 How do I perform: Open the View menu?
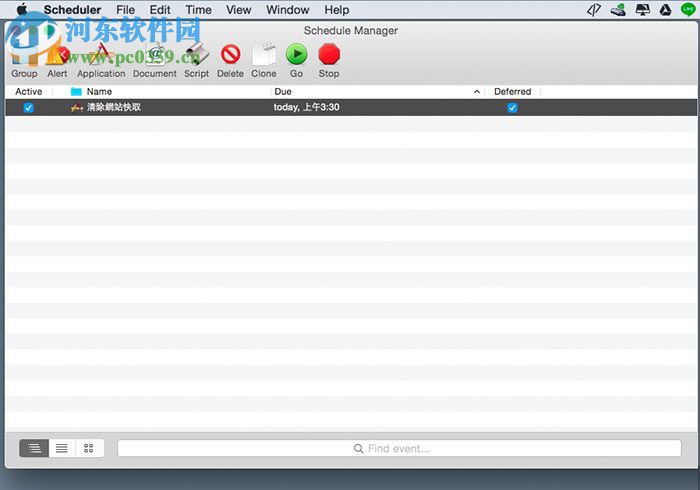(x=238, y=9)
